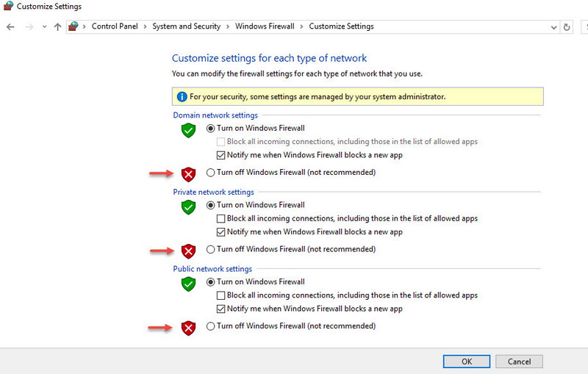
Task: Click the blue info icon in the banner
Action: (x=182, y=97)
